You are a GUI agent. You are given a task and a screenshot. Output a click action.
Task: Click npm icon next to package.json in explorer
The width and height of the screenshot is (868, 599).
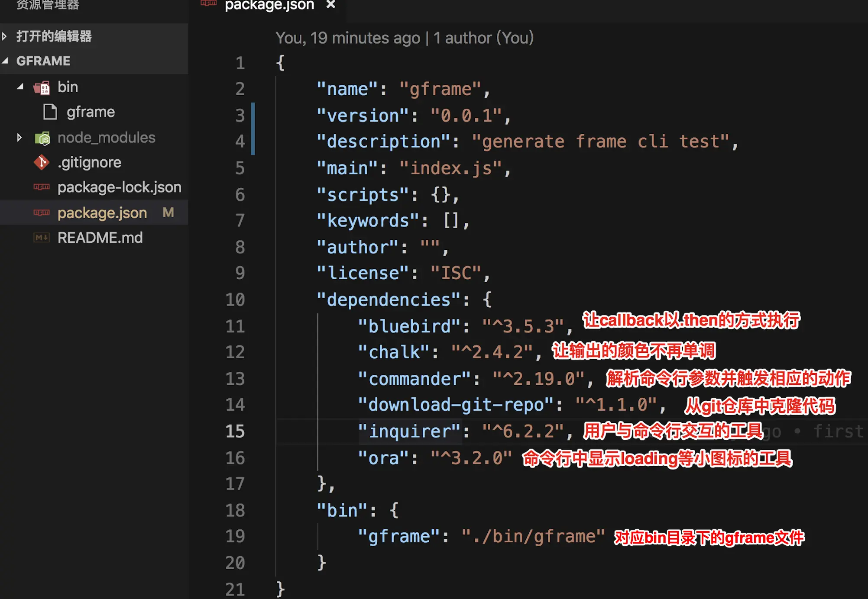42,213
